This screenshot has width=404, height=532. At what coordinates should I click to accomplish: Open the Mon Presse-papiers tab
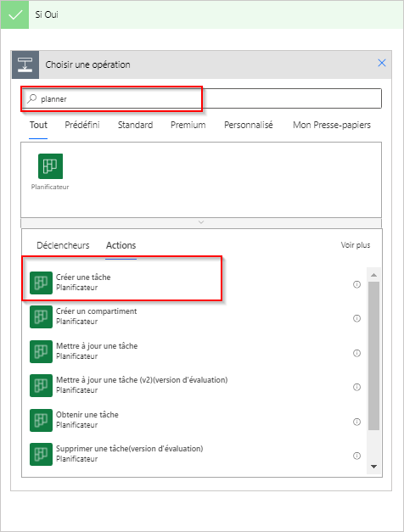click(332, 126)
